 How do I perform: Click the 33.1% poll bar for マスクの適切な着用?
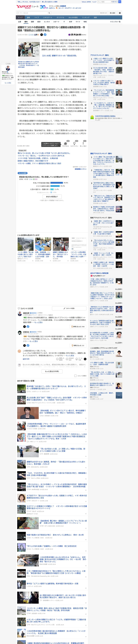pos(55,186)
